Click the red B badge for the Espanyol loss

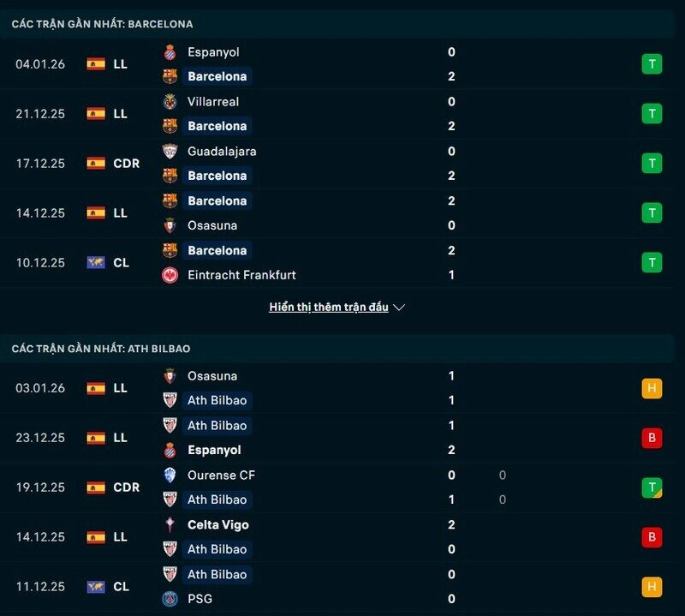(653, 438)
